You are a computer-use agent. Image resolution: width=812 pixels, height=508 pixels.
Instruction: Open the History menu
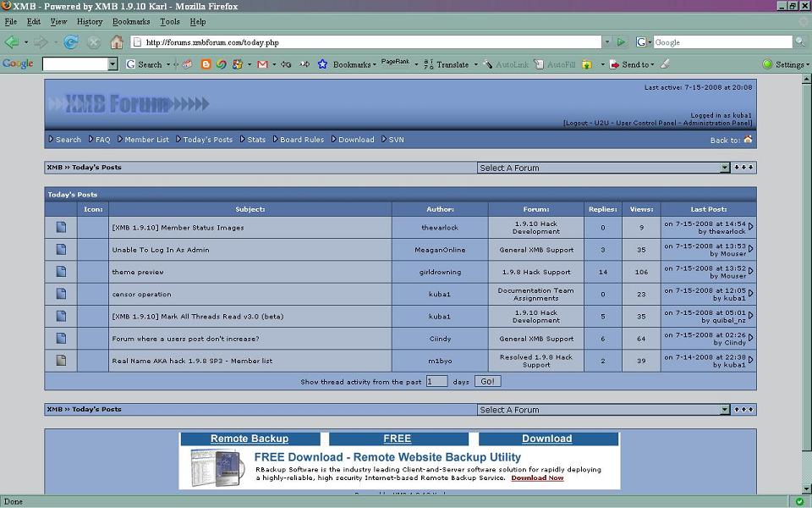tap(90, 21)
